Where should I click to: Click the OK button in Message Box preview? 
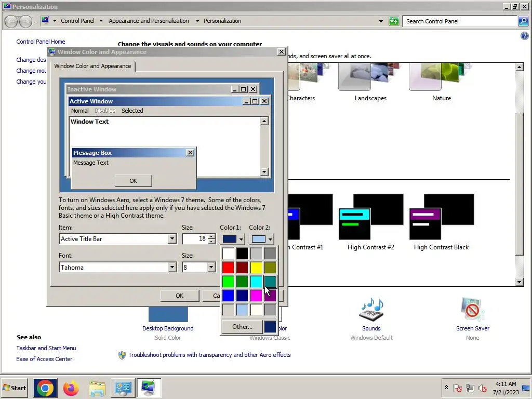134,181
